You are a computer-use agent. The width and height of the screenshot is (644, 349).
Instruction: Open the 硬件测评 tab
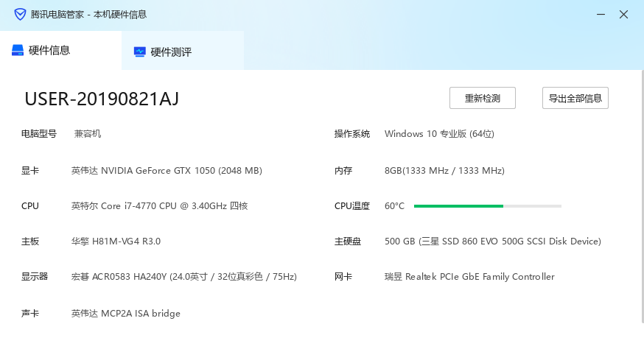(171, 52)
